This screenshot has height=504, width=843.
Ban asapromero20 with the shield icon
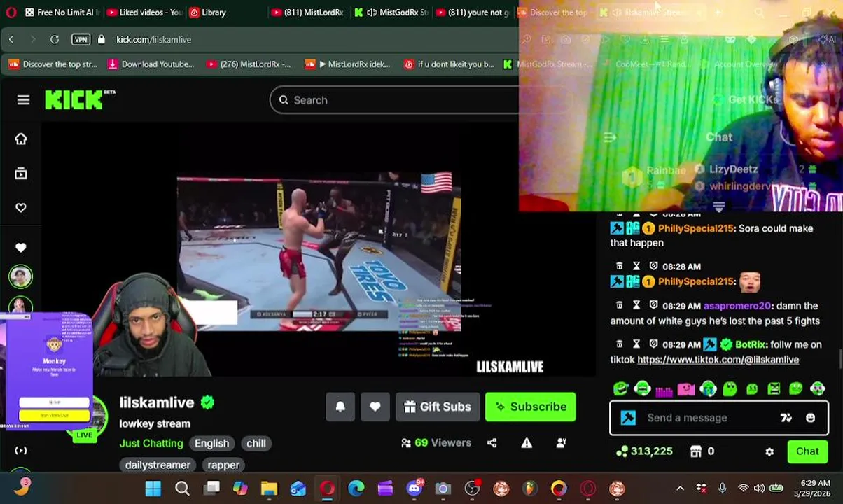click(x=653, y=306)
